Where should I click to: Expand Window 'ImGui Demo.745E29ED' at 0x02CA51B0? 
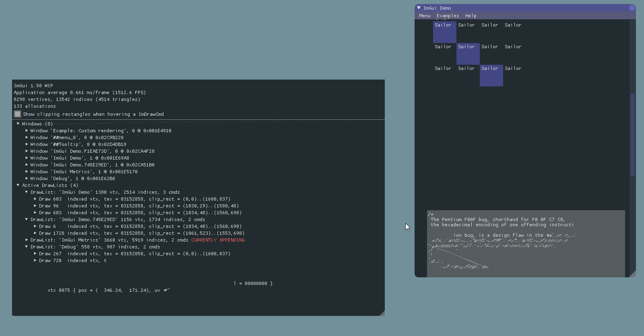(x=27, y=165)
